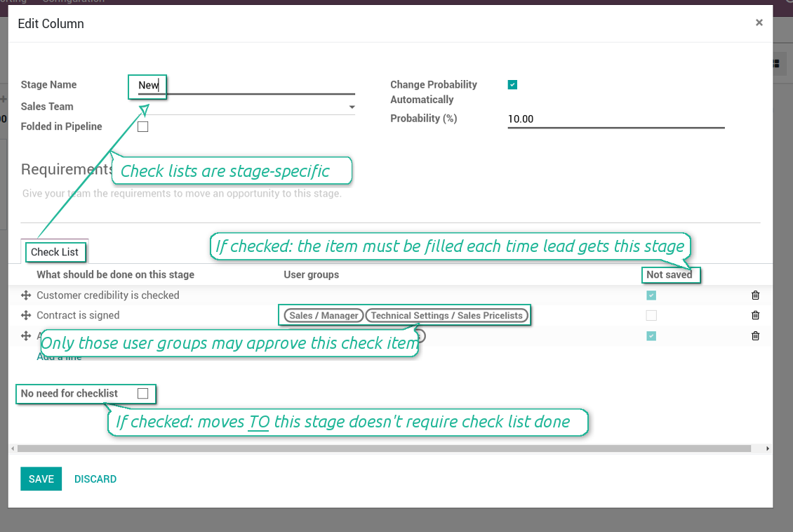Open the Sales Team dropdown

pos(352,107)
